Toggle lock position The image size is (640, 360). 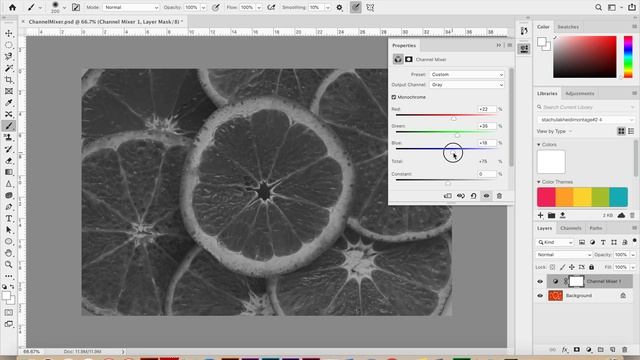[x=572, y=267]
